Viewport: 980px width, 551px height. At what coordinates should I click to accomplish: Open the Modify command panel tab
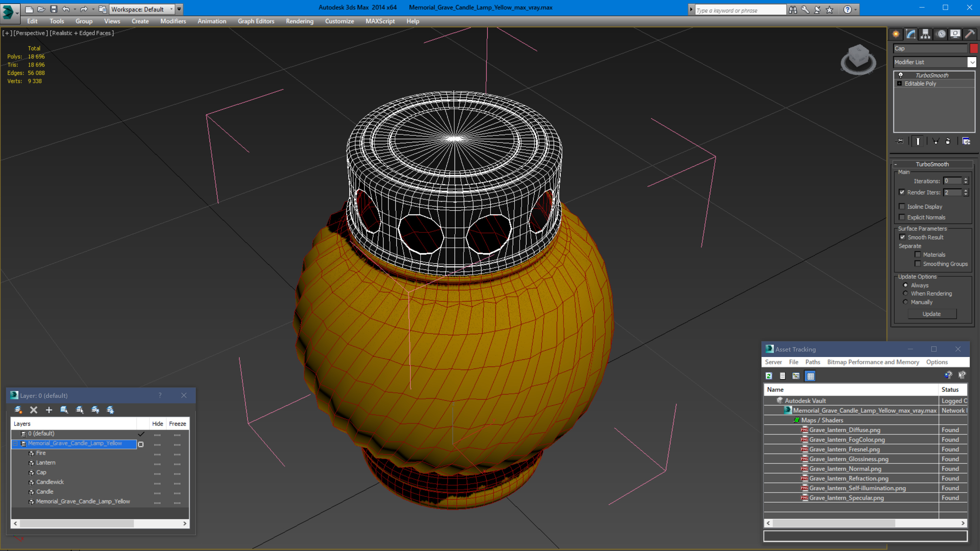(911, 34)
